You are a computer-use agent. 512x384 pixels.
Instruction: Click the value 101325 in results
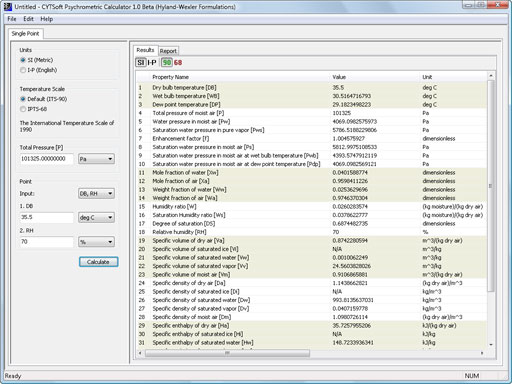(x=342, y=113)
